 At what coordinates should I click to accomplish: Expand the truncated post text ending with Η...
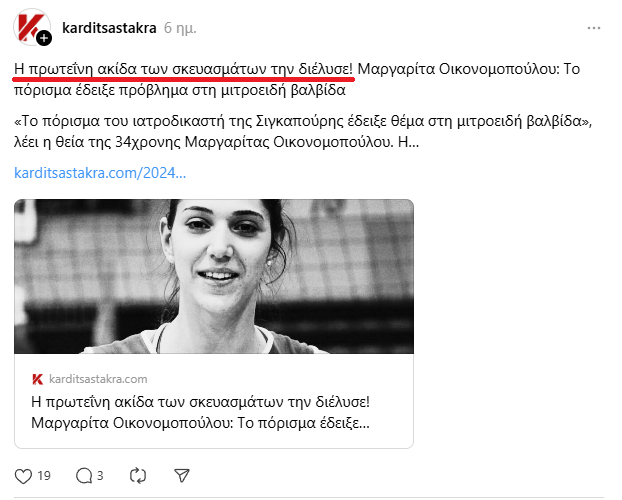tap(408, 142)
